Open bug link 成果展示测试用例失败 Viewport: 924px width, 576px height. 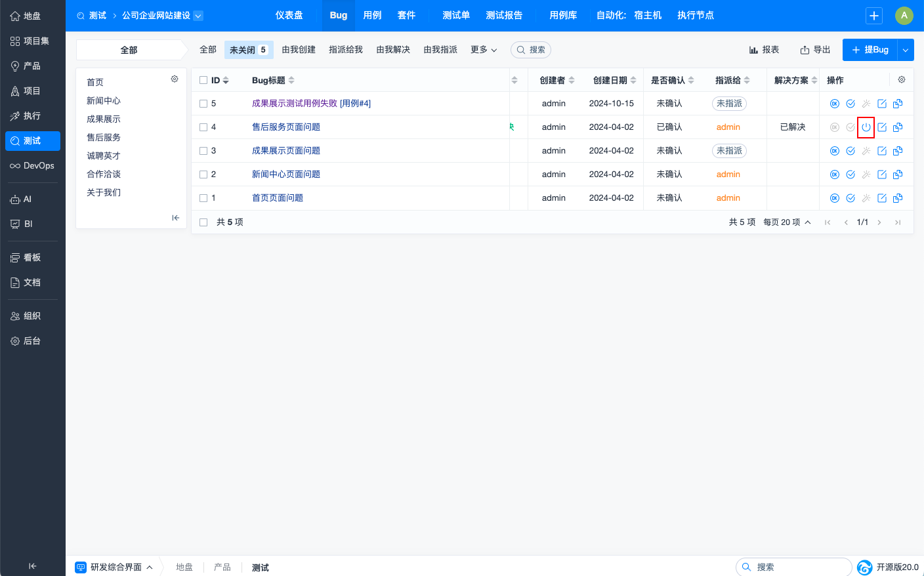point(295,104)
